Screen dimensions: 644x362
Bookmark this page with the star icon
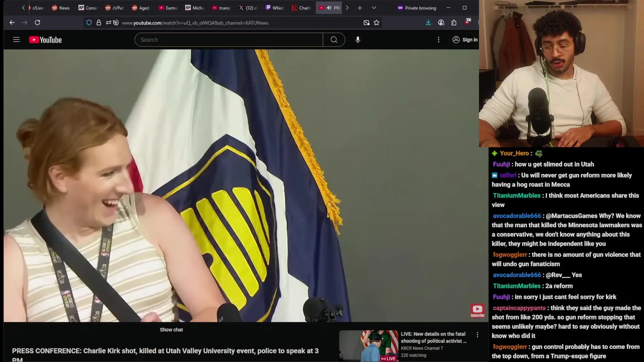point(376,23)
